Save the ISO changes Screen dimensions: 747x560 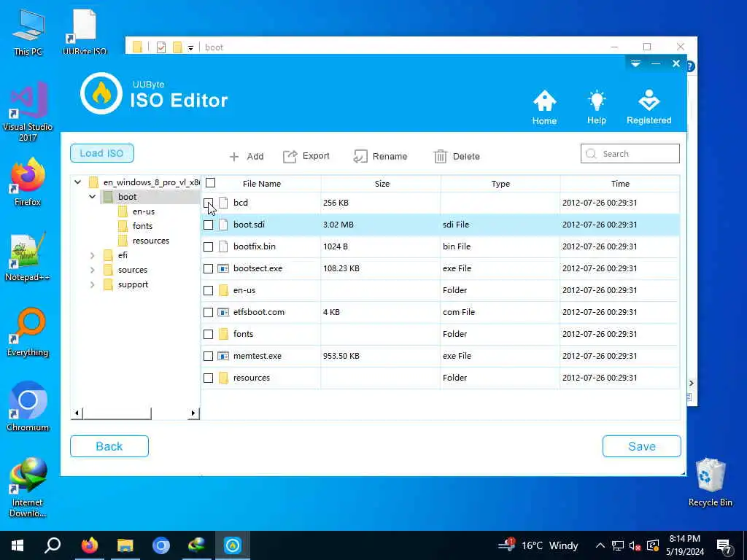coord(642,446)
